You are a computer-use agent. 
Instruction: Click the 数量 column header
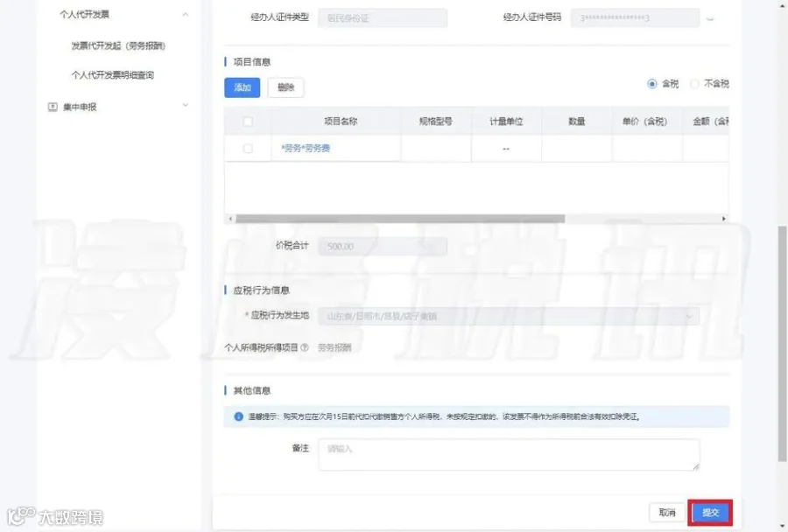pyautogui.click(x=576, y=121)
